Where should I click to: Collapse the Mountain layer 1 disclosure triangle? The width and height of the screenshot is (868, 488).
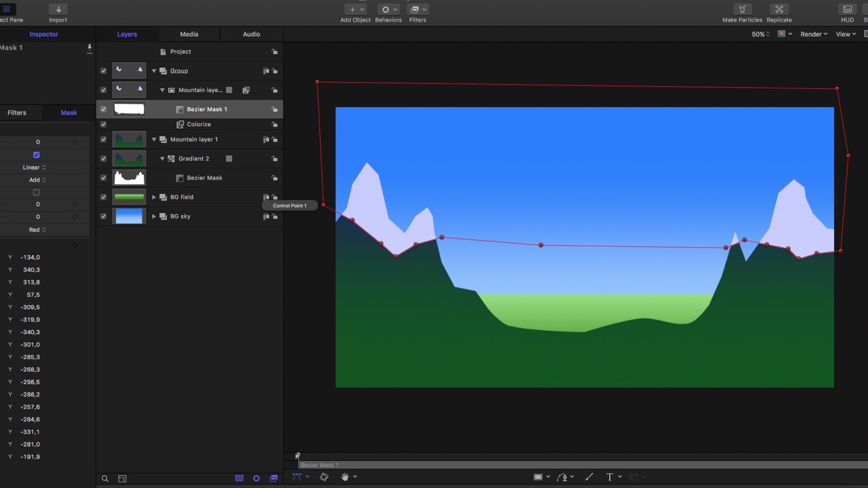tap(154, 140)
